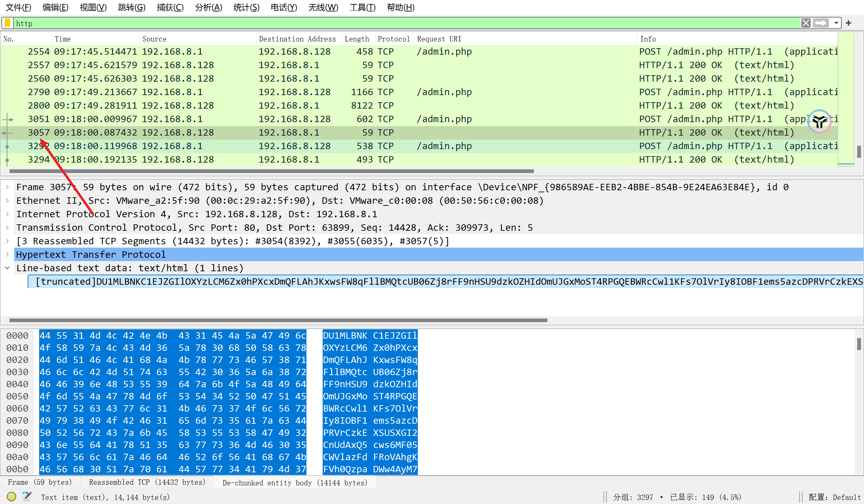Sort packets by Length column header

tap(357, 39)
